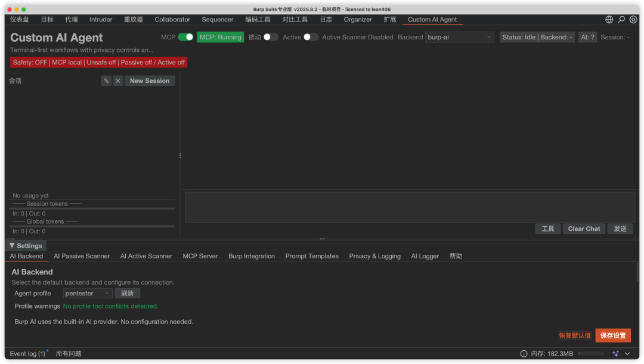
Task: Click the MCP: Running status badge
Action: click(x=221, y=37)
